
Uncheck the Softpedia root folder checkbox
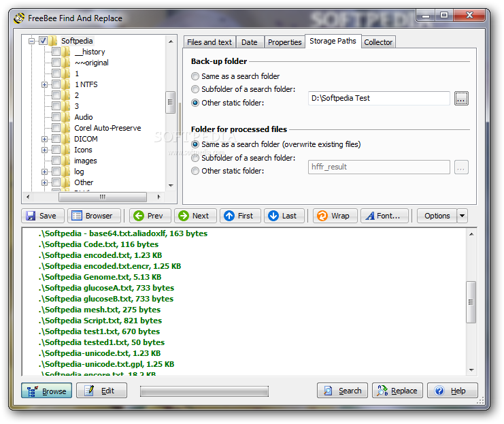click(x=43, y=41)
